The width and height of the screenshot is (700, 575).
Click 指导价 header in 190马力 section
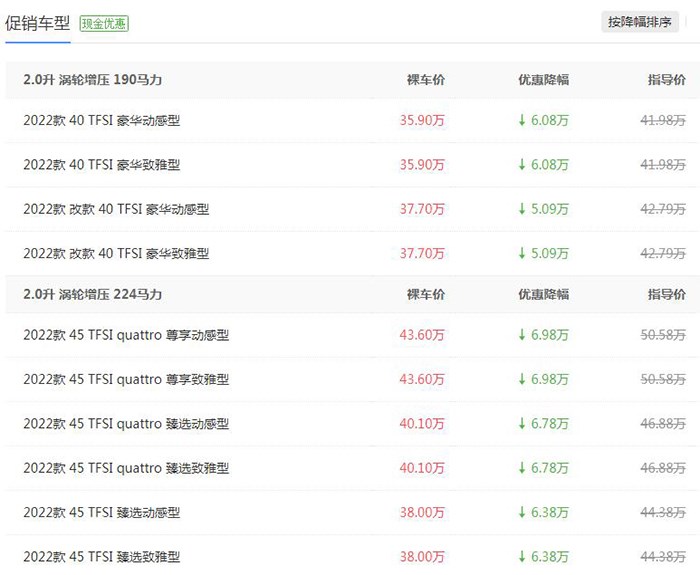click(x=667, y=80)
